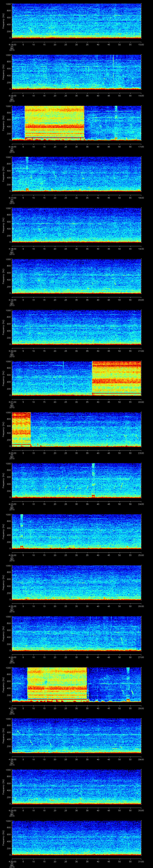Image resolution: width=153 pixels, height=868 pixels.
Task: Click the '22:00' end-of-axis label
Action: [141, 402]
